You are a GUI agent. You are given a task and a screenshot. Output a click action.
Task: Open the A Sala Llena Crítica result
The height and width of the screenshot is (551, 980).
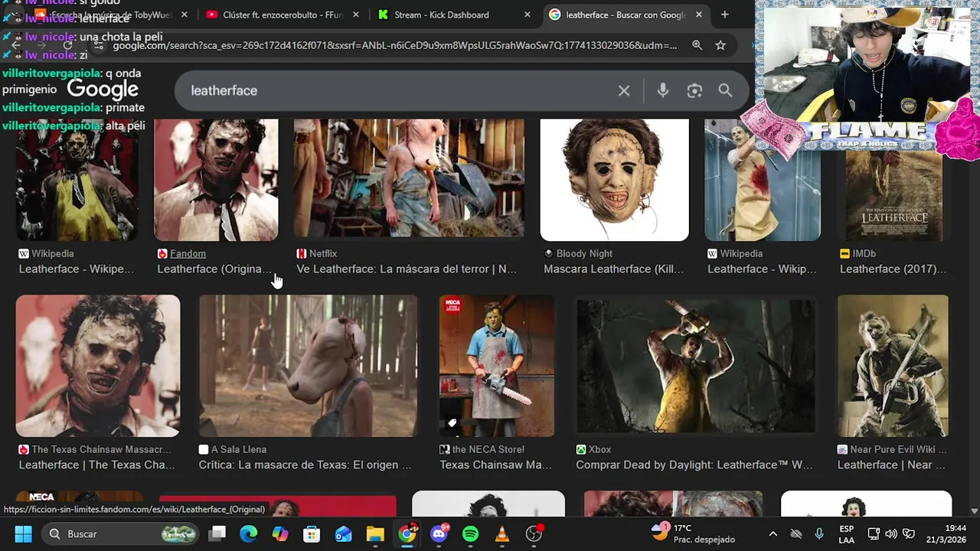(x=305, y=465)
